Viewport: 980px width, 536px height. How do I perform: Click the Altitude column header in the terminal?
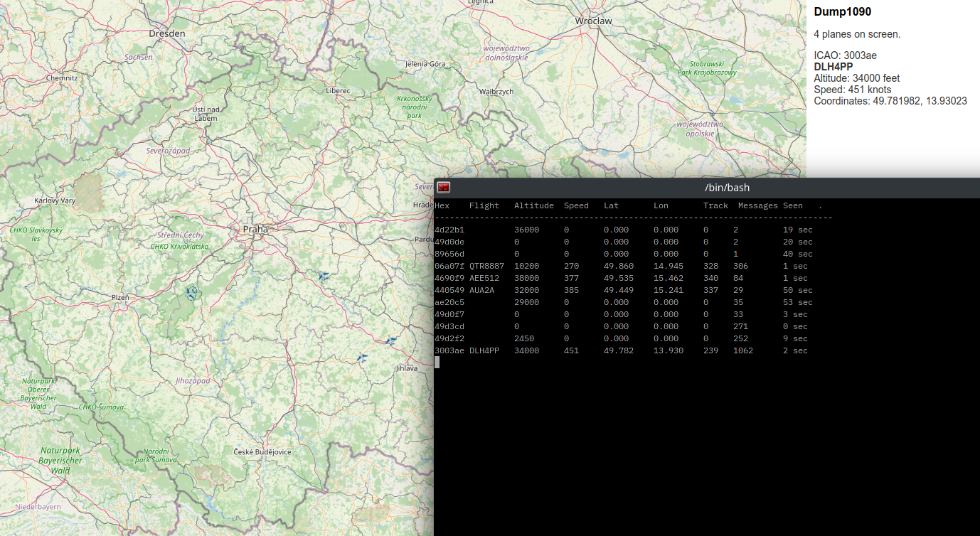tap(533, 205)
